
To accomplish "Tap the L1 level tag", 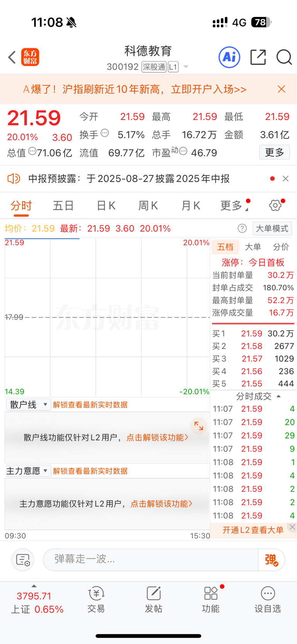I will pos(173,67).
